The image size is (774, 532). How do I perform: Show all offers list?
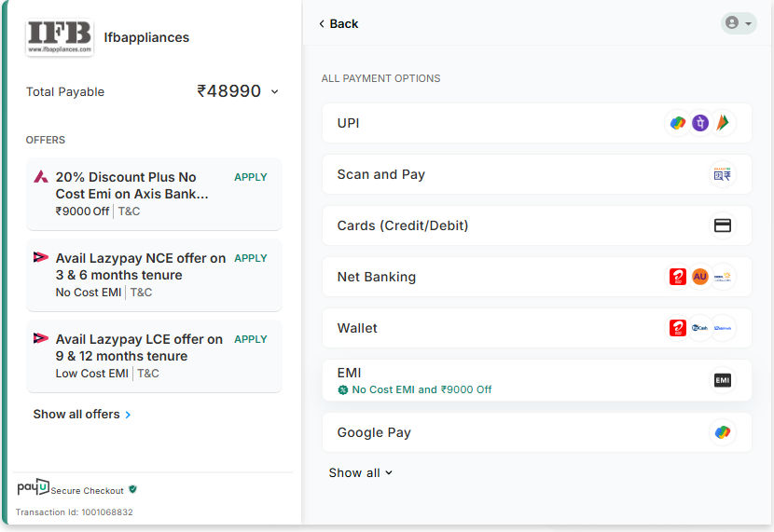pos(82,414)
